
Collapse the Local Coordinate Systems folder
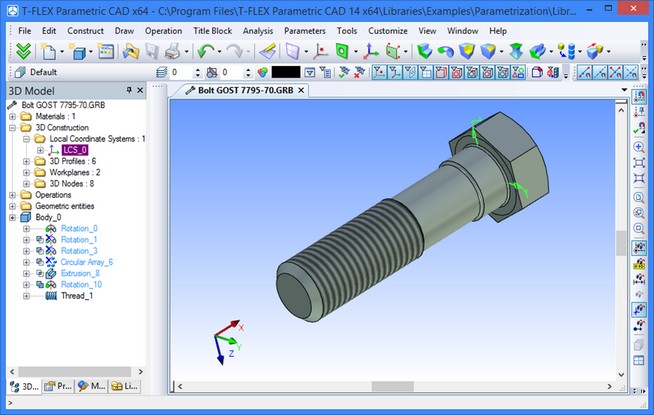click(26, 139)
